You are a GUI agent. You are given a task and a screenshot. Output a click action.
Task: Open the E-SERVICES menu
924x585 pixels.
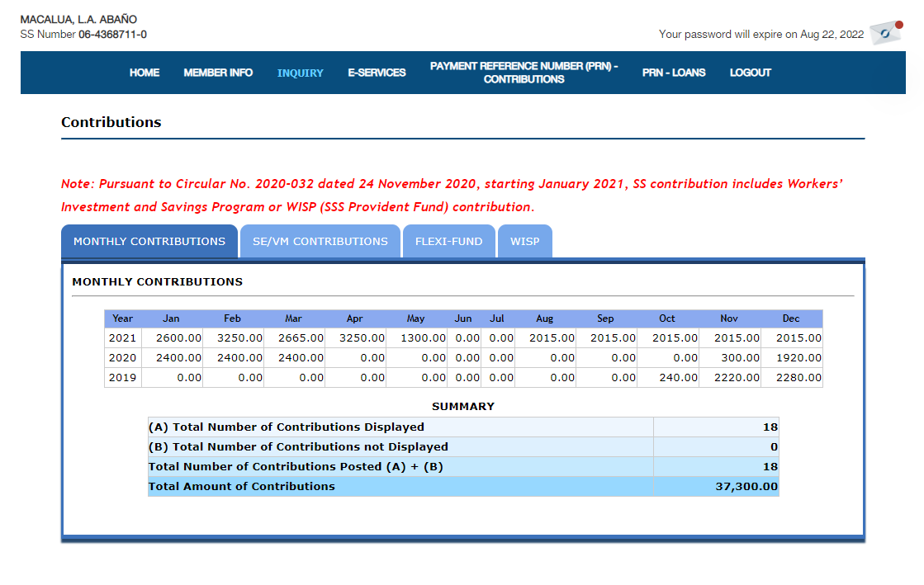[x=377, y=73]
